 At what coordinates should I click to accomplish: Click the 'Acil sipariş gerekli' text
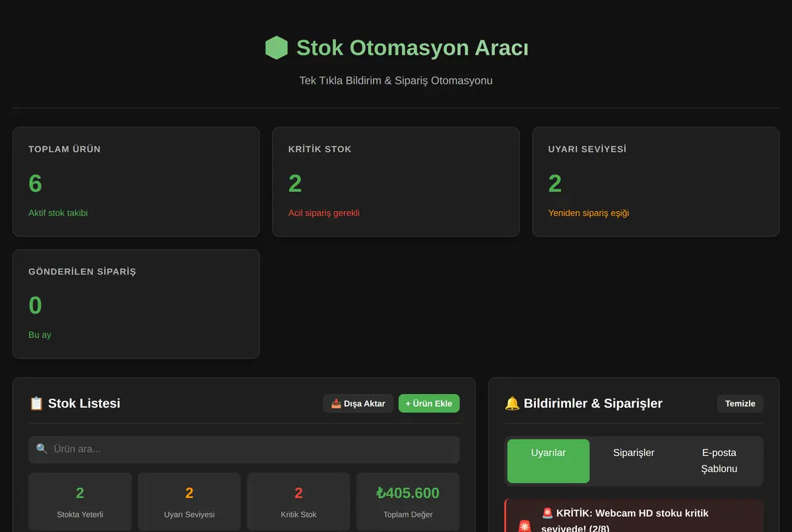tap(324, 213)
